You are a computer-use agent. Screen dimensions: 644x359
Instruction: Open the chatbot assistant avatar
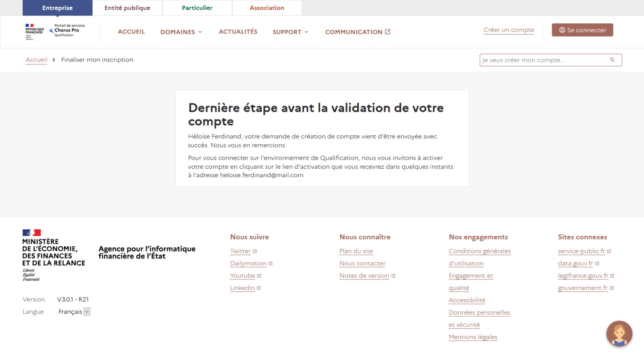[x=619, y=333]
